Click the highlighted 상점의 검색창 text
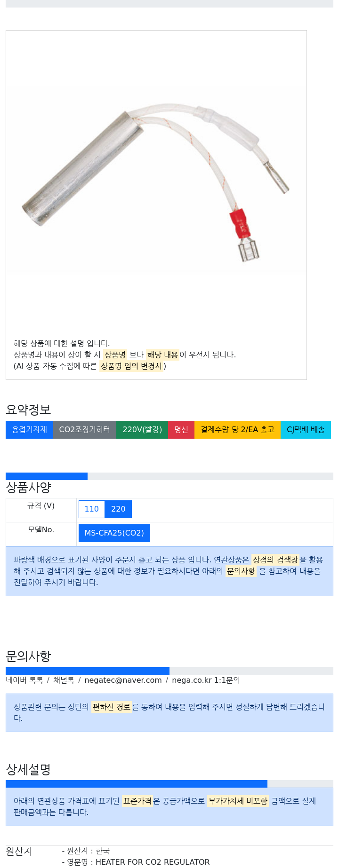339x868 pixels. pos(275,560)
